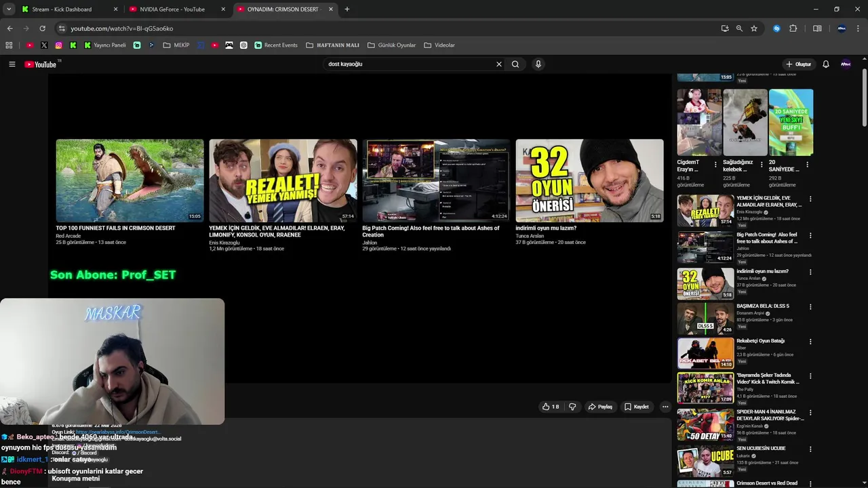The height and width of the screenshot is (488, 868).
Task: Open Chrome three-dot menu
Action: tap(858, 28)
